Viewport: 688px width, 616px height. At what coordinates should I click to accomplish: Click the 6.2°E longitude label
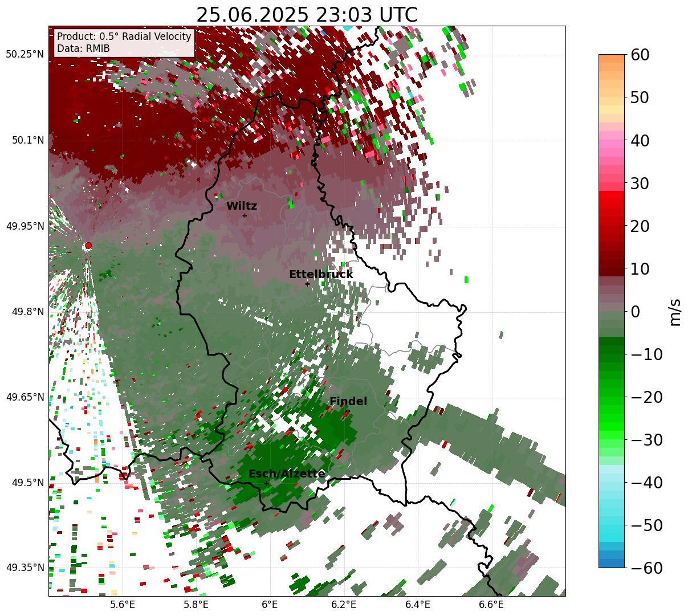(x=344, y=605)
